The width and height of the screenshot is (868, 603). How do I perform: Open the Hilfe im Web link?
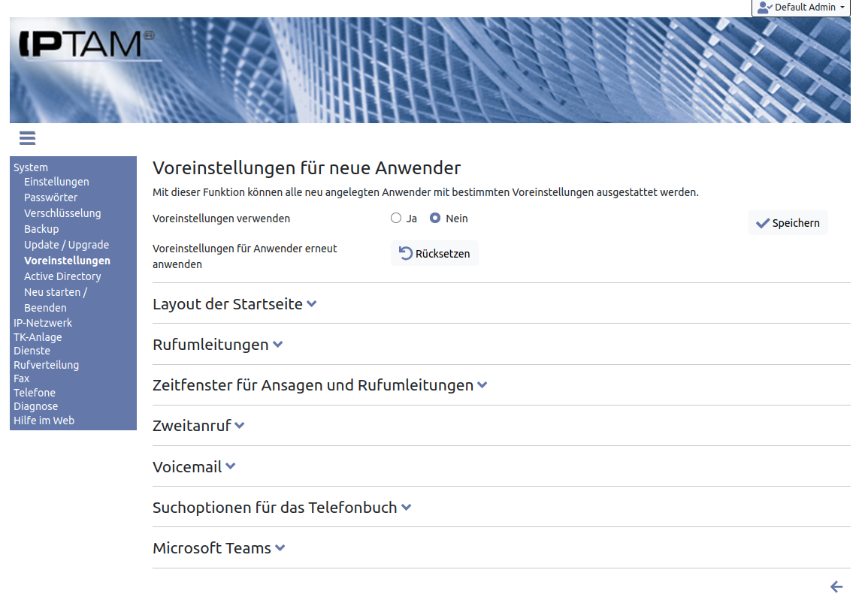click(x=44, y=421)
